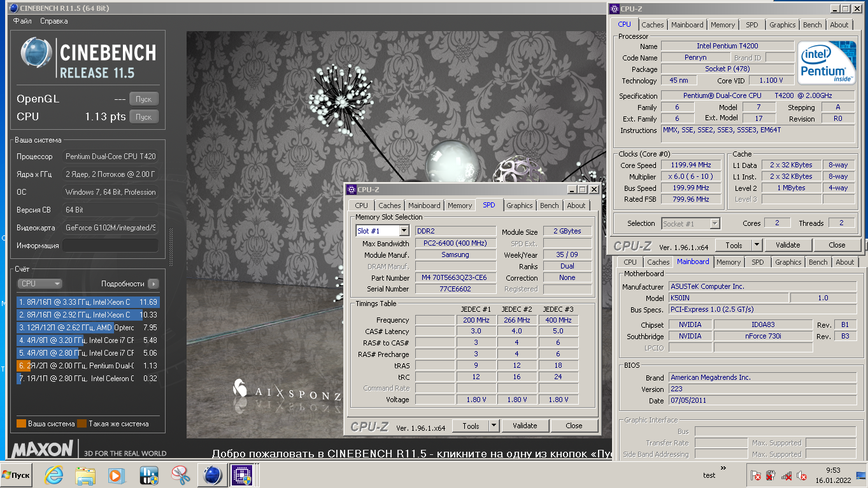This screenshot has height=488, width=868.
Task: Select ranking row Intel Celeron 0.32
Action: [x=88, y=379]
